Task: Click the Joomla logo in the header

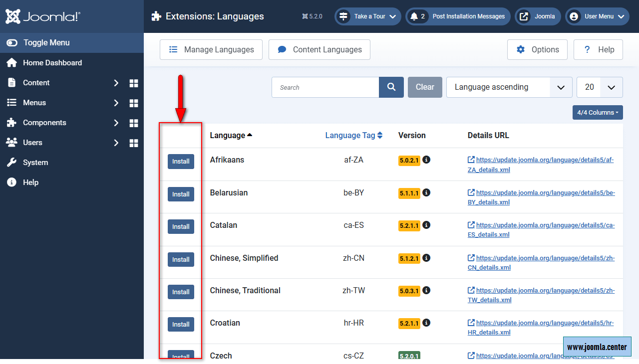Action: tap(42, 16)
